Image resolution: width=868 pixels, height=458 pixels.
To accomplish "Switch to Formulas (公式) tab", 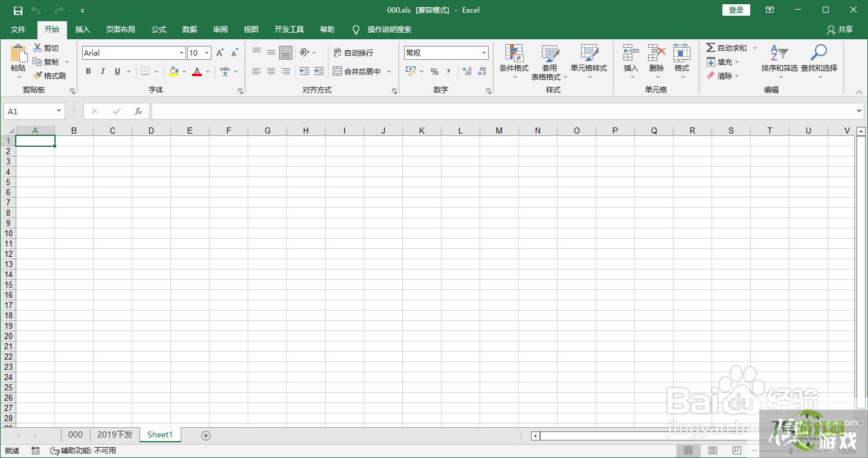I will click(159, 29).
